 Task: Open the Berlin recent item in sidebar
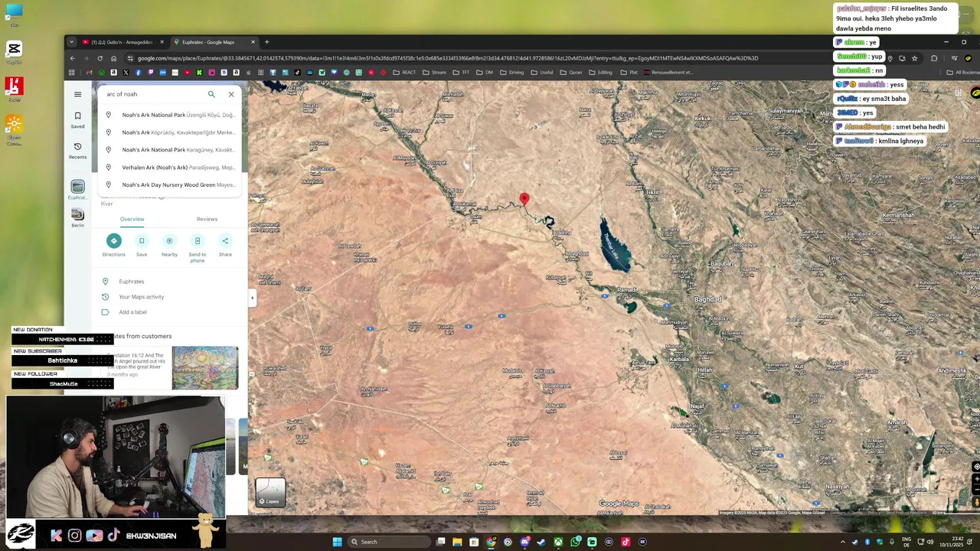[77, 217]
